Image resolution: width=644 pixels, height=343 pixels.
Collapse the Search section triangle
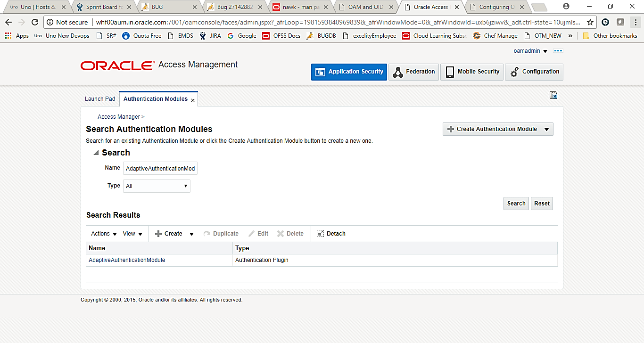tap(96, 153)
